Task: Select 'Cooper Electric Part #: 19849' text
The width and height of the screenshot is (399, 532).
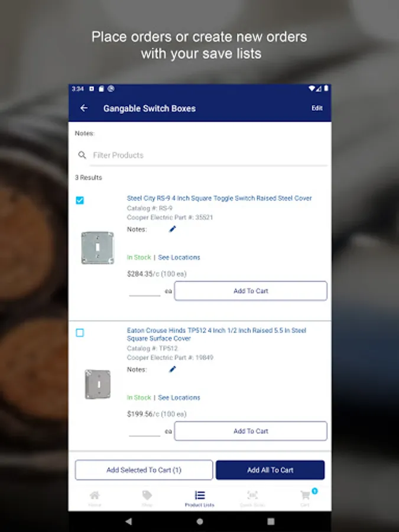Action: (x=170, y=357)
